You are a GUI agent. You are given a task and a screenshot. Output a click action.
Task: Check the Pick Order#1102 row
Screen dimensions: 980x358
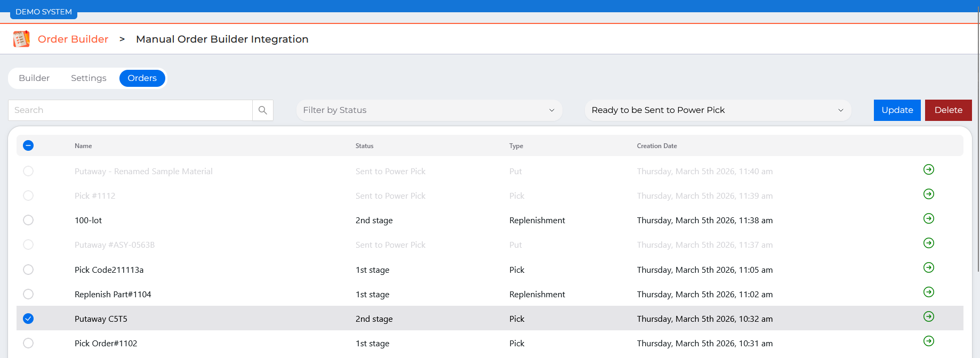click(x=28, y=343)
